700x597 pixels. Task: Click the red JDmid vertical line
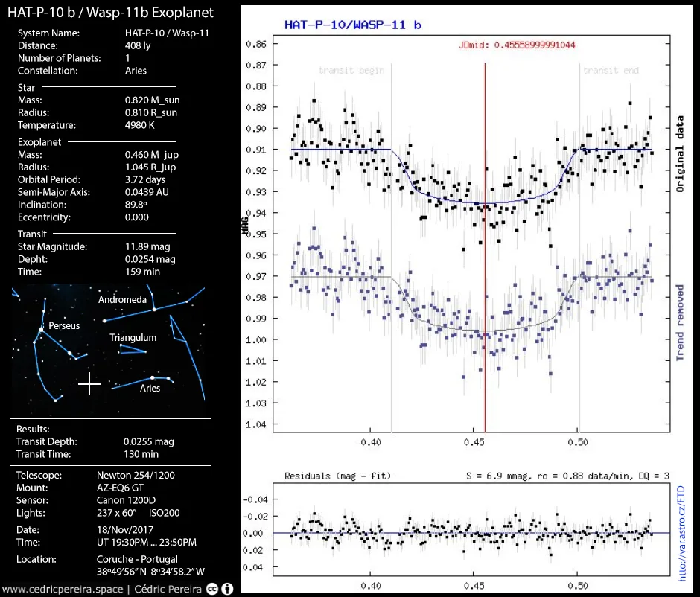486,246
